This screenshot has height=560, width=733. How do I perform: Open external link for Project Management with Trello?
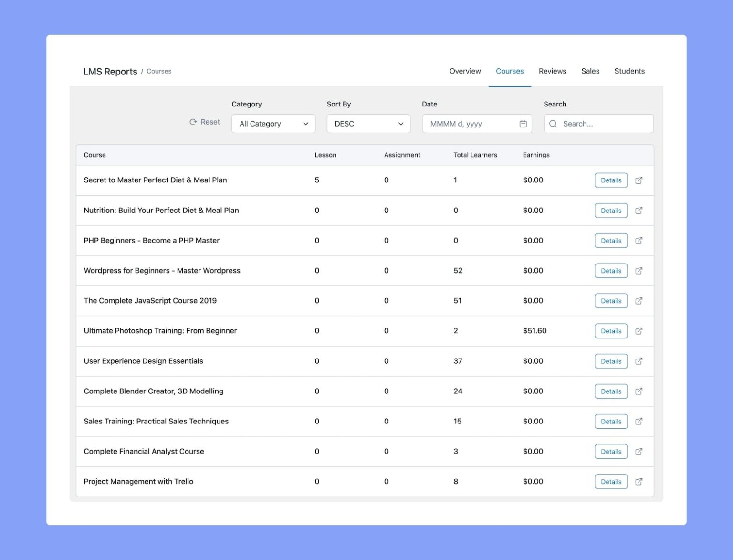click(x=639, y=482)
